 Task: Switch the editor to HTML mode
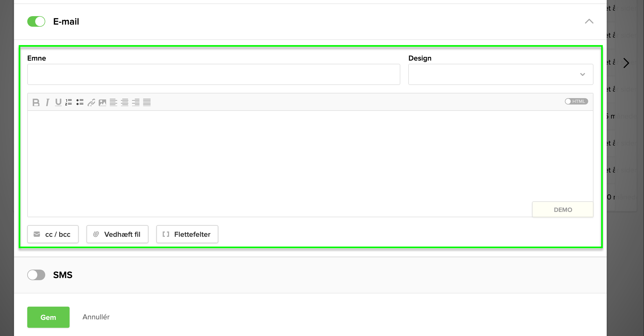[x=576, y=101]
